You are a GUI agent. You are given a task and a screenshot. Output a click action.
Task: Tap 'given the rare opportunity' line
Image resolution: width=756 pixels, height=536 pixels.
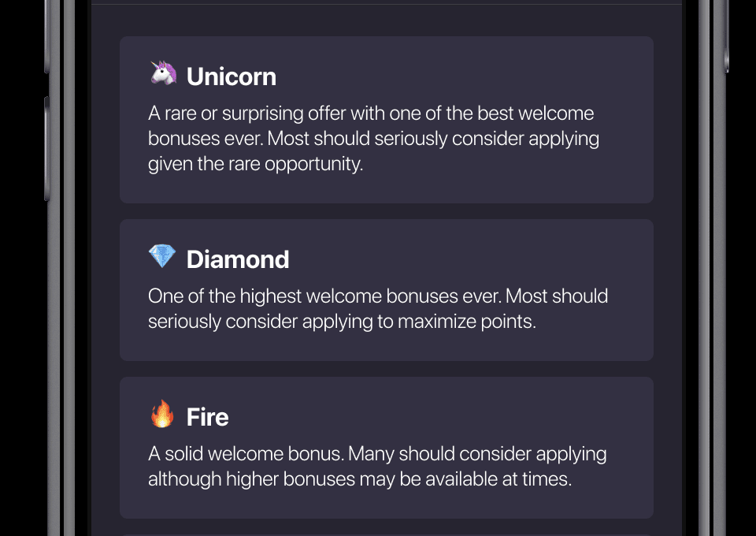pyautogui.click(x=255, y=164)
